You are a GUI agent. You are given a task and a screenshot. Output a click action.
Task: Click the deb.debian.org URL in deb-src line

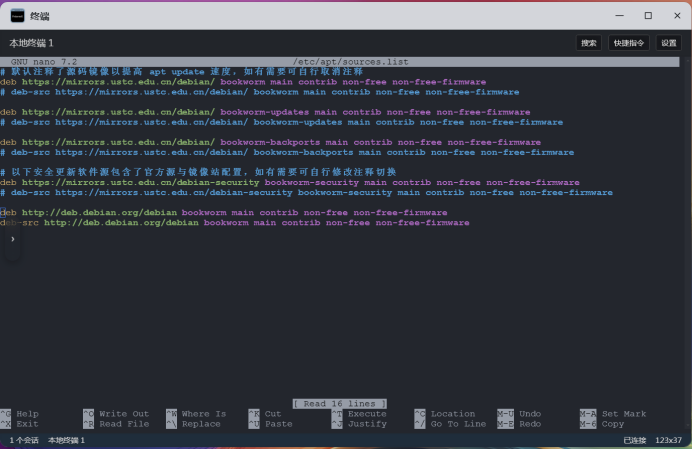point(121,223)
